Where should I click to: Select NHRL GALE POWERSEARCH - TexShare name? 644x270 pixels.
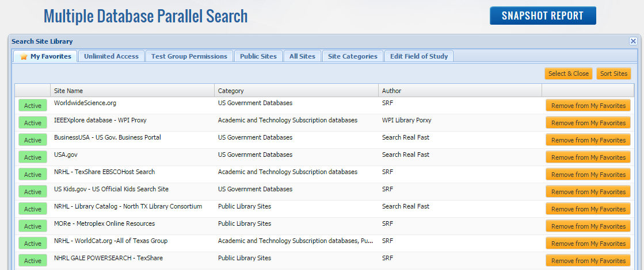pos(108,258)
